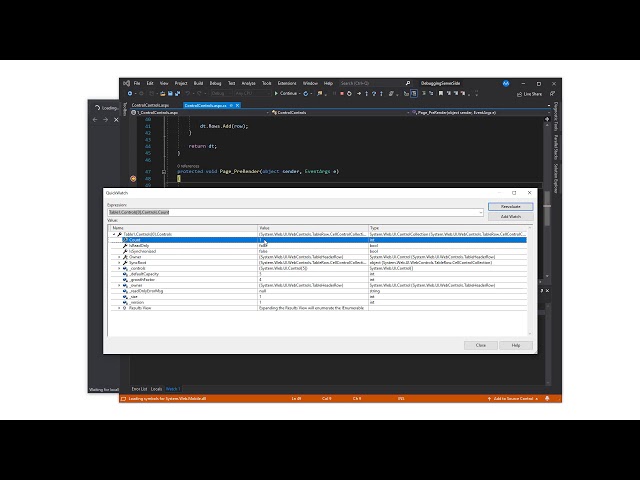The height and width of the screenshot is (480, 640).
Task: Click the Add Watch button
Action: click(x=510, y=216)
